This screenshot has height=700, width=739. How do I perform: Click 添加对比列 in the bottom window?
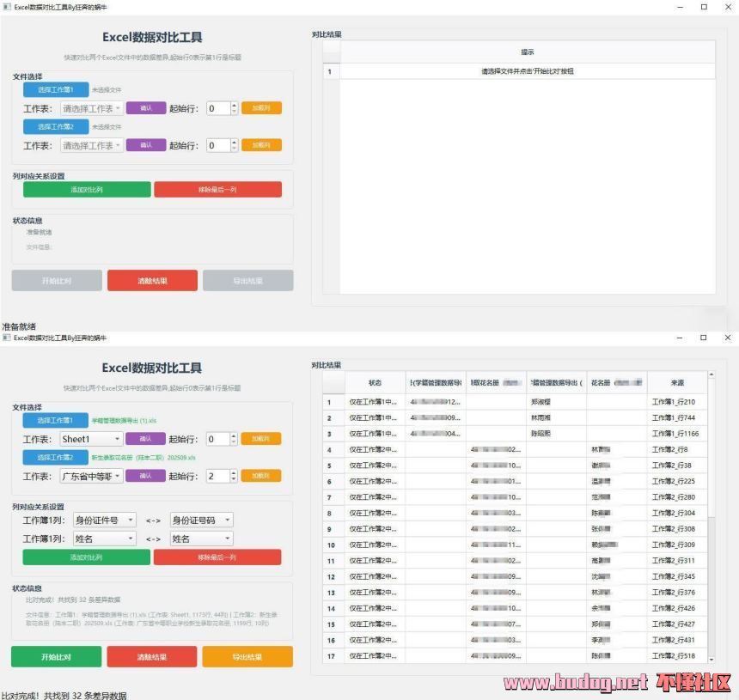pos(87,557)
